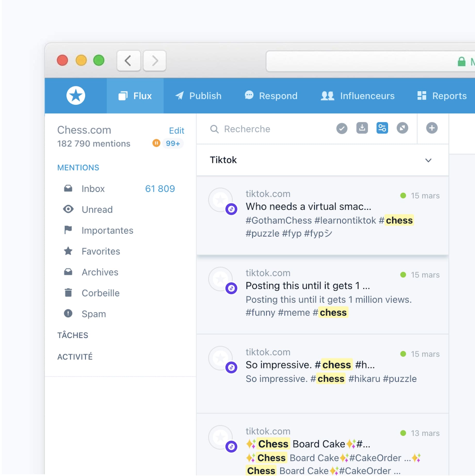Click the TikTok badge on "Who needs a virtual smac" mention
This screenshot has width=475, height=476.
[x=231, y=209]
